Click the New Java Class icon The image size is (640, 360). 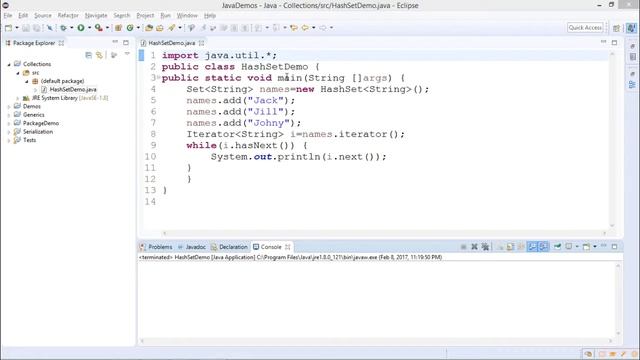130,28
